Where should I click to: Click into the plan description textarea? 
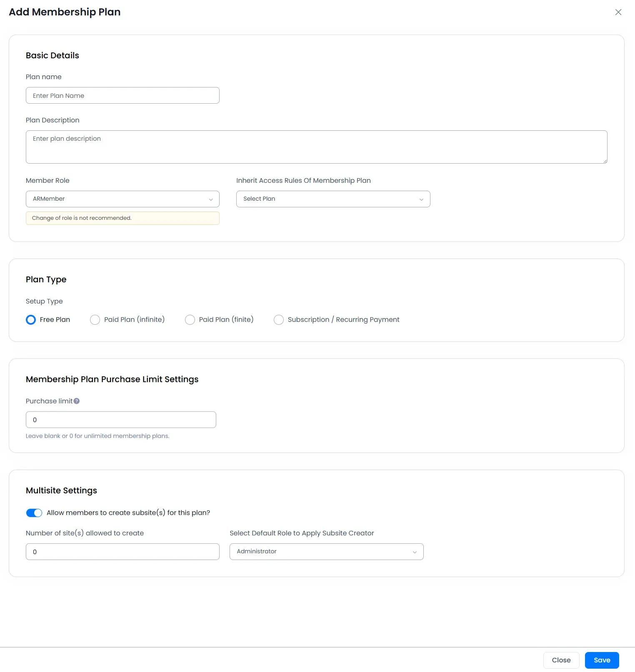316,147
